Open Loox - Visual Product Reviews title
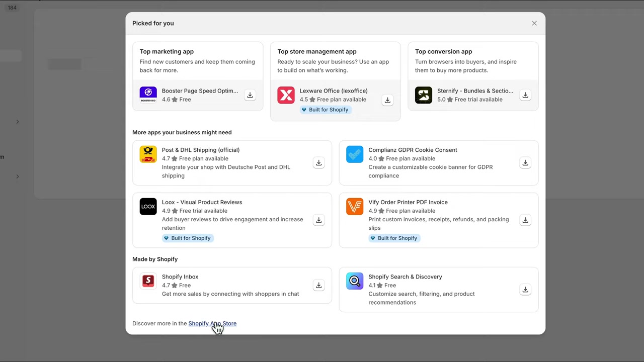Viewport: 644px width, 362px height. click(x=202, y=202)
